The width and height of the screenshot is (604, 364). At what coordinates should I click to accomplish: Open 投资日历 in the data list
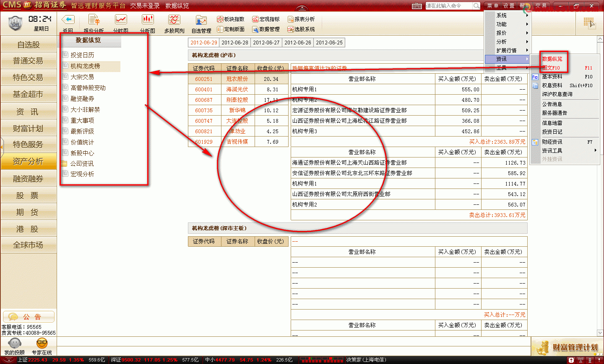(x=82, y=55)
